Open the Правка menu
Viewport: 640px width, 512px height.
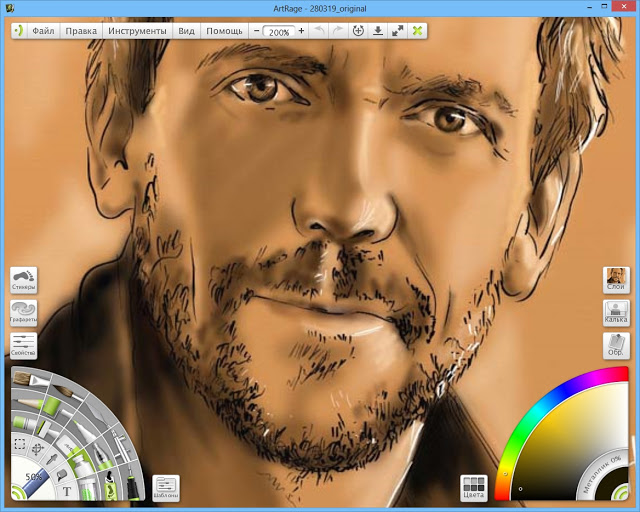[81, 31]
